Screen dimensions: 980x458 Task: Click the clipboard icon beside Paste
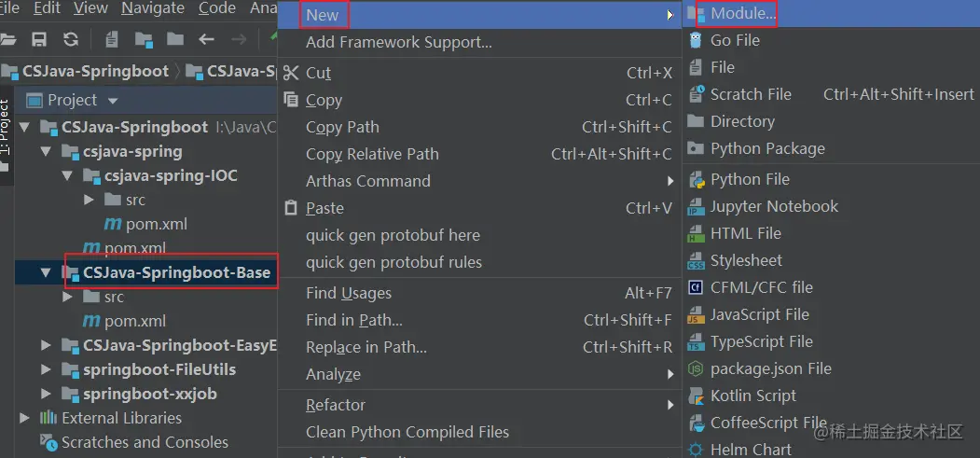291,208
